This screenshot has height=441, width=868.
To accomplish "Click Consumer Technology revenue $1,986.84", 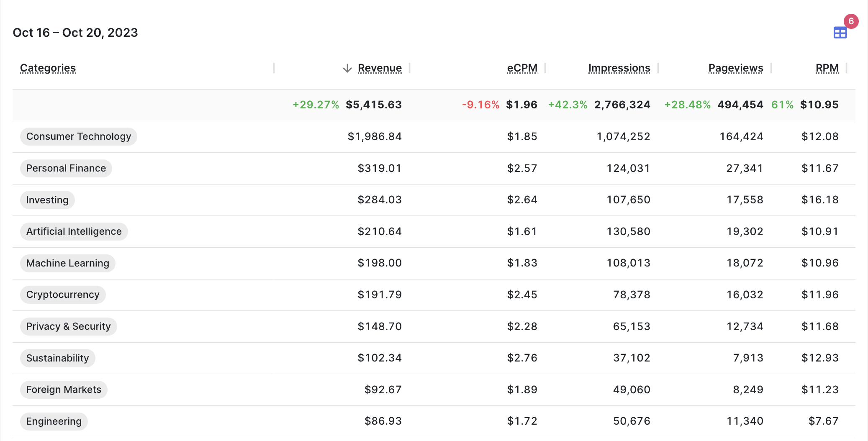I will [x=375, y=136].
